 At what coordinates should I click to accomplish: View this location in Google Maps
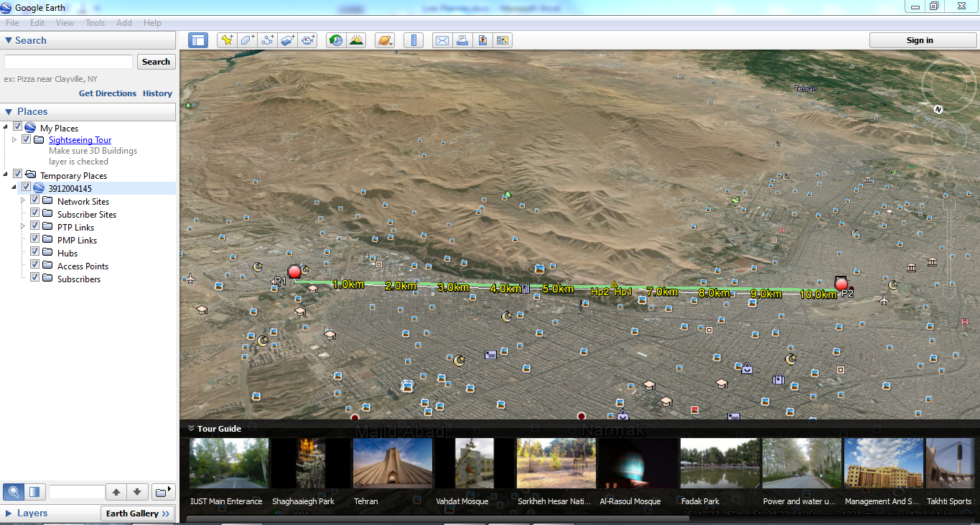pyautogui.click(x=482, y=40)
